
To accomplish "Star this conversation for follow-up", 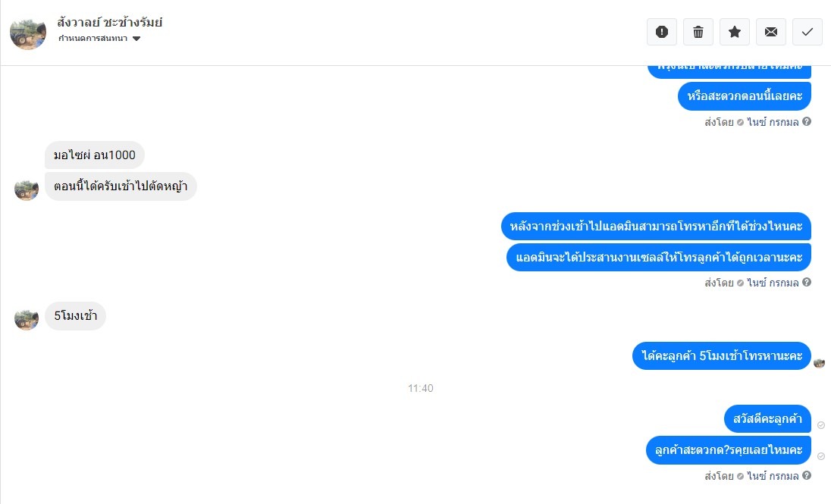I will point(735,32).
